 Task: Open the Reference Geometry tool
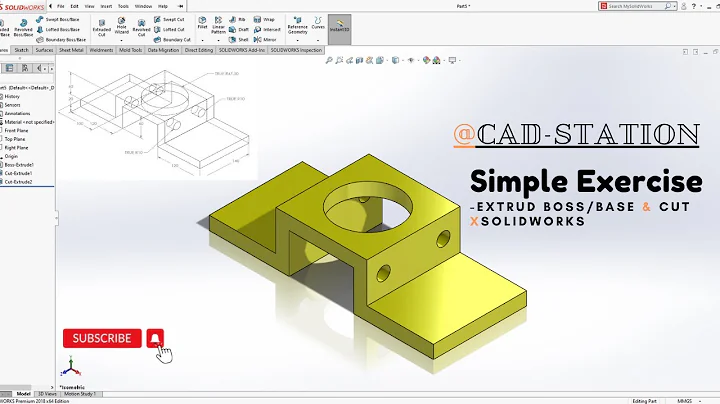click(x=298, y=25)
